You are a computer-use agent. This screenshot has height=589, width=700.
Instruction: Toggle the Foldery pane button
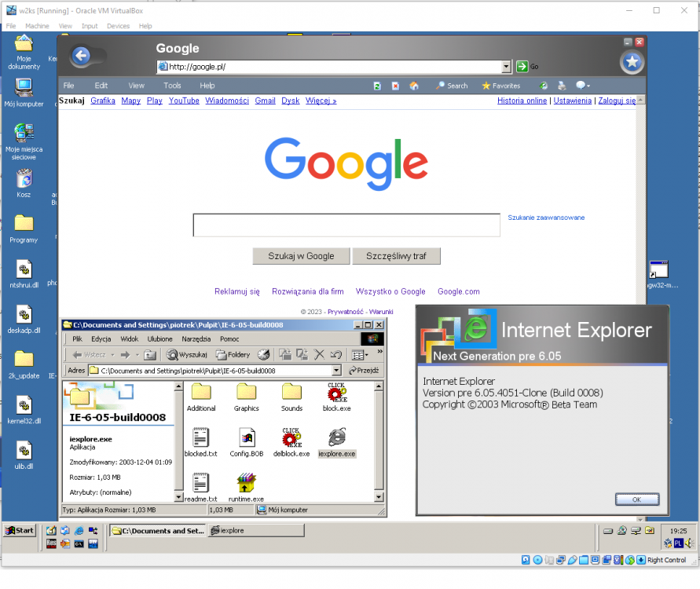tap(233, 355)
